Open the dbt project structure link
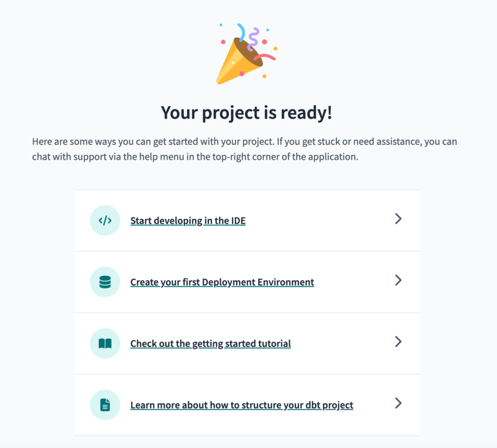 pyautogui.click(x=242, y=405)
